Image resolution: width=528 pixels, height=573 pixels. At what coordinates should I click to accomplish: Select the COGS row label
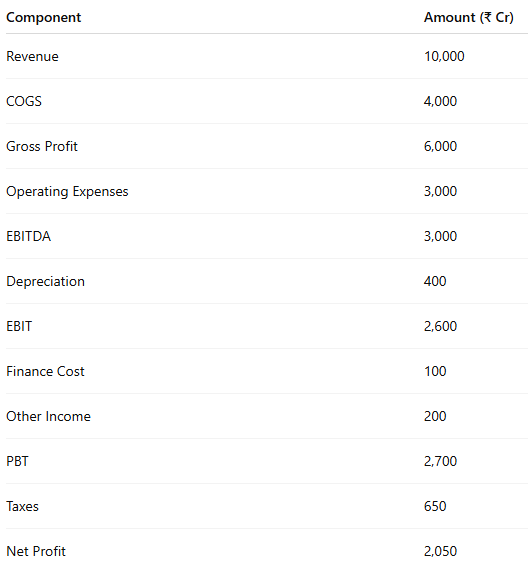pyautogui.click(x=24, y=101)
